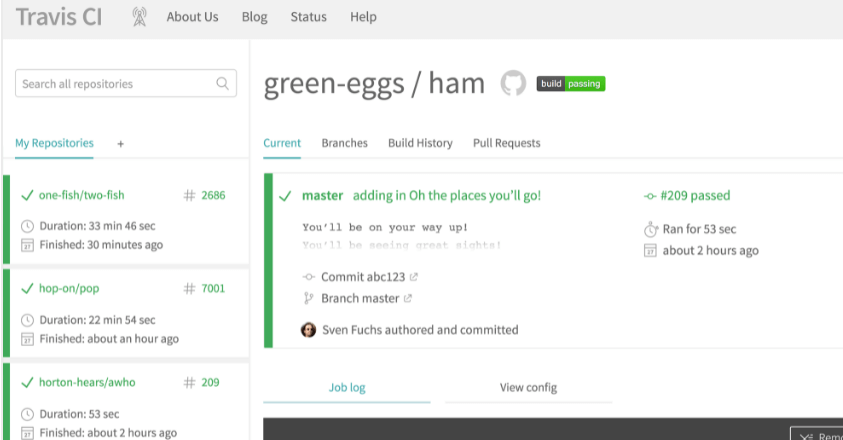The height and width of the screenshot is (440, 843).
Task: Click the build passing badge
Action: (571, 83)
